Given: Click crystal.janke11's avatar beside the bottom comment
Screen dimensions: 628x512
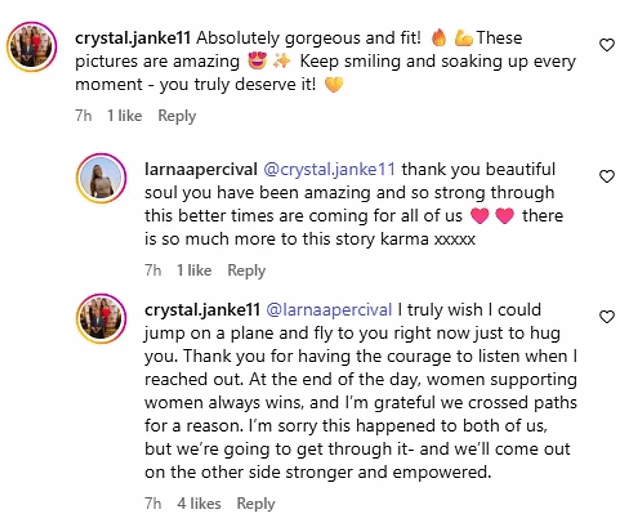Looking at the screenshot, I should [99, 319].
